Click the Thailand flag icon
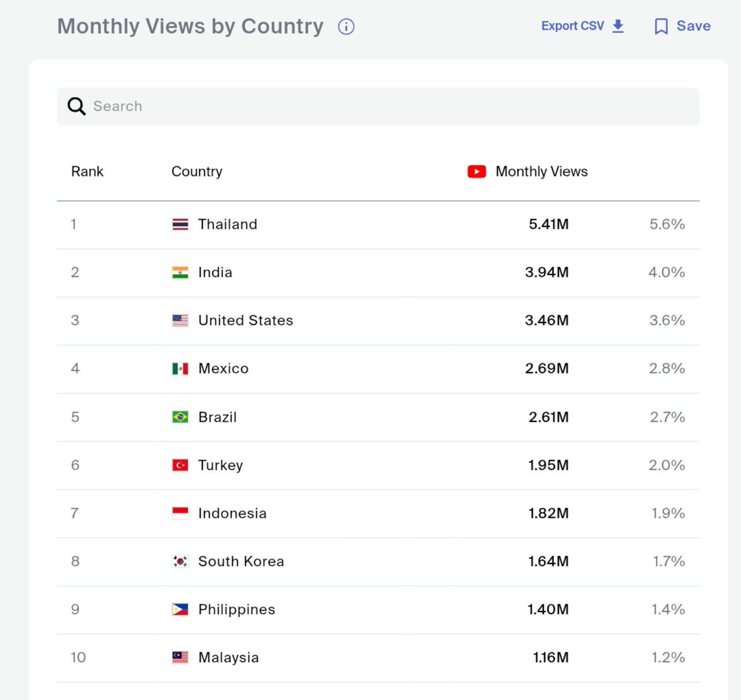Image resolution: width=741 pixels, height=700 pixels. [x=180, y=224]
